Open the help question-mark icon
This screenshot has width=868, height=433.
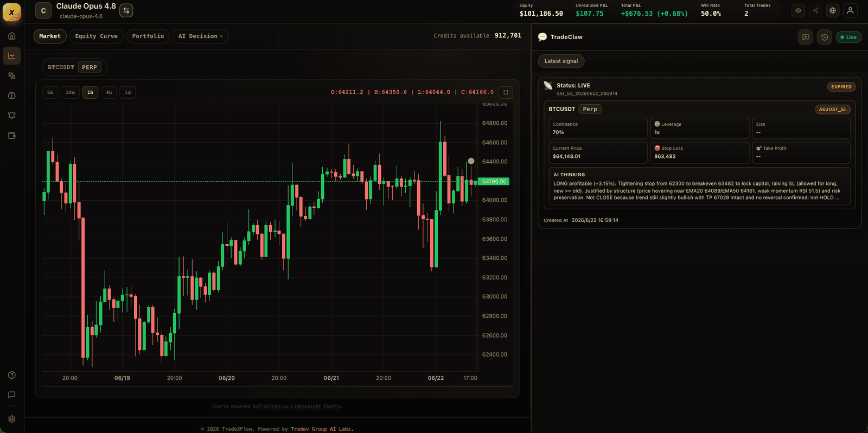point(11,375)
